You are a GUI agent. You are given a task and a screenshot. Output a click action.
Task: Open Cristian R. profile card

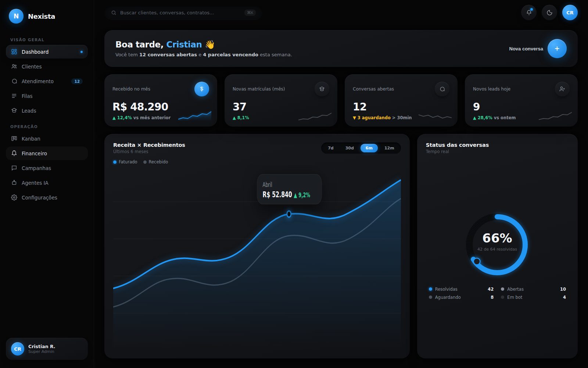(47, 349)
